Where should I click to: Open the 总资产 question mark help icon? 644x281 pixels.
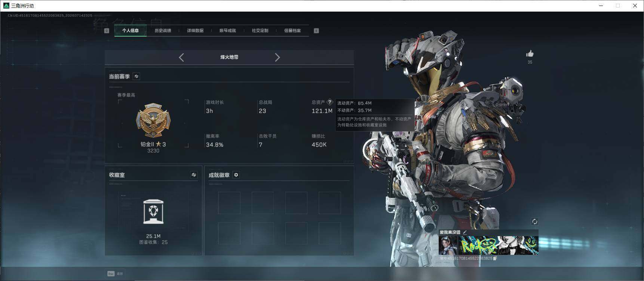point(329,102)
